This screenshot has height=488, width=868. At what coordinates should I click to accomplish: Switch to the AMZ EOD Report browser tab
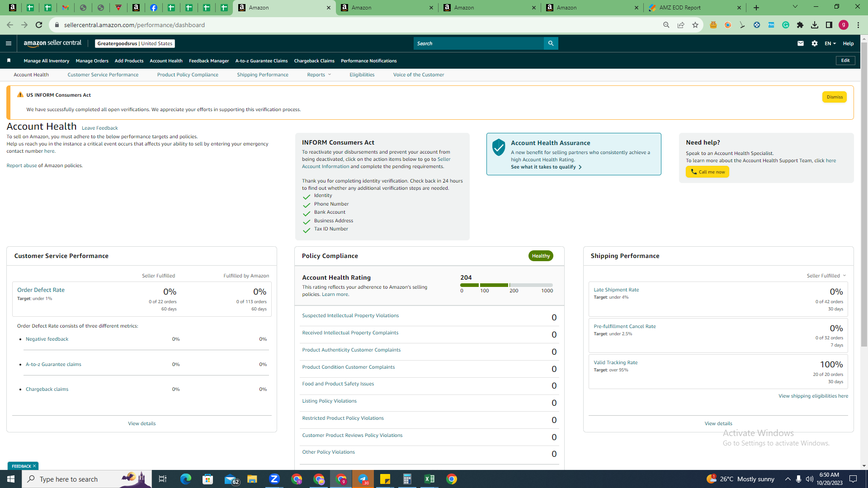(694, 8)
